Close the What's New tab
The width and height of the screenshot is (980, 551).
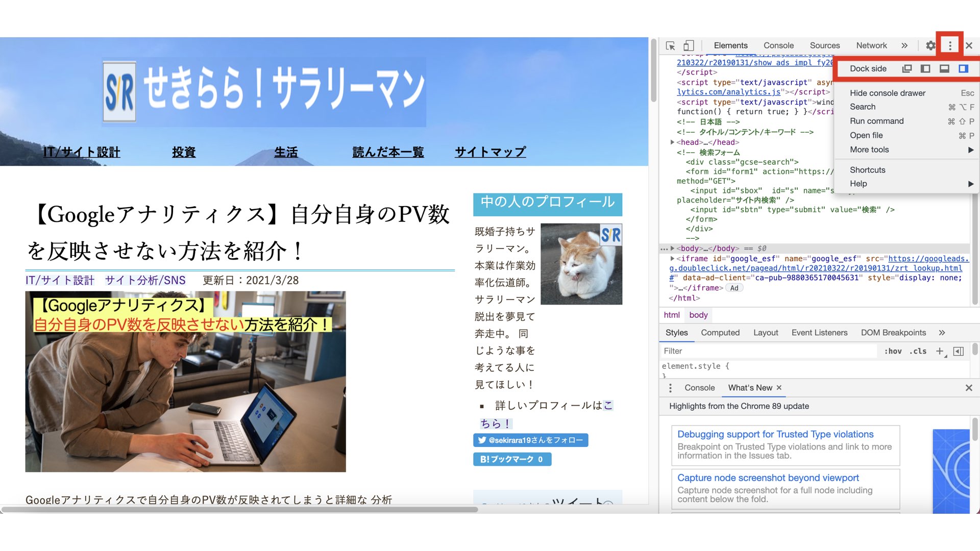click(779, 388)
